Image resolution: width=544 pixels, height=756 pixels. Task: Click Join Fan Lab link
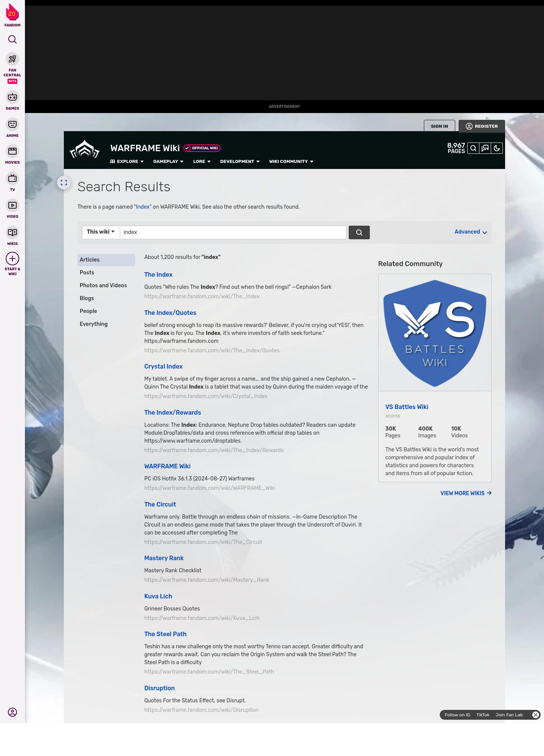(509, 715)
